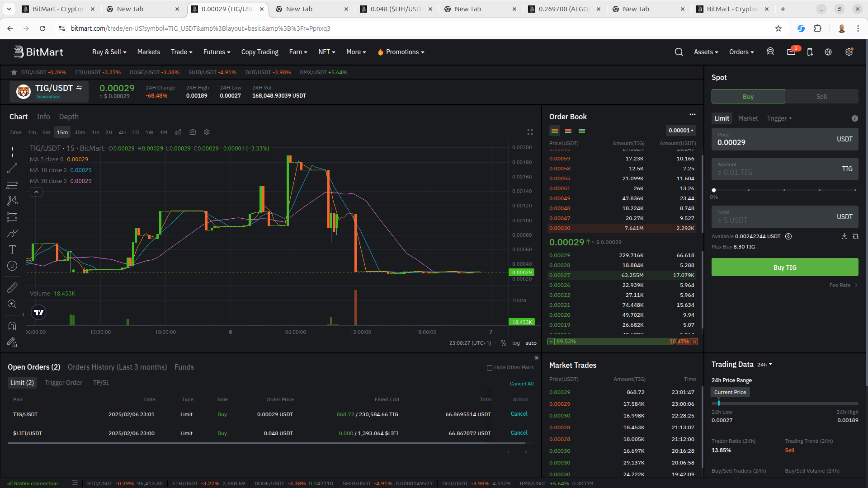Open Orders History tab
This screenshot has width=868, height=488.
[x=117, y=367]
